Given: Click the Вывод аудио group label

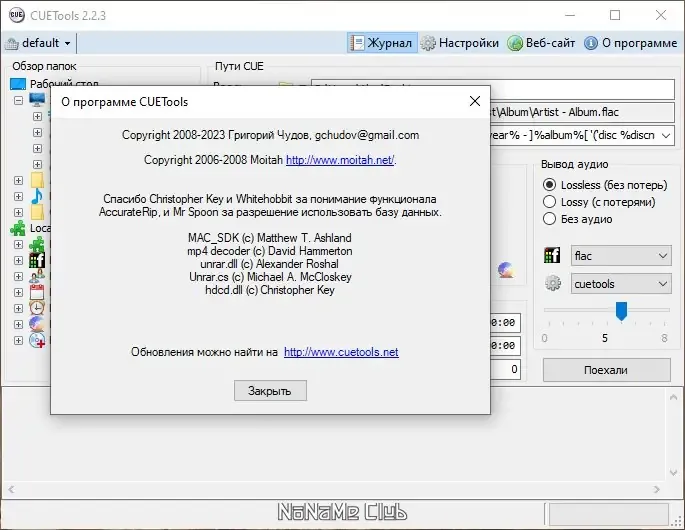Looking at the screenshot, I should pyautogui.click(x=574, y=164).
